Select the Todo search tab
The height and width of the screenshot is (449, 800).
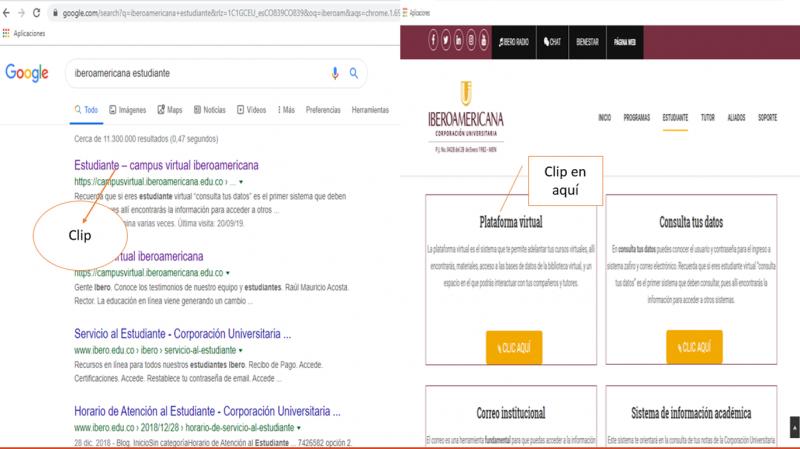pos(86,110)
